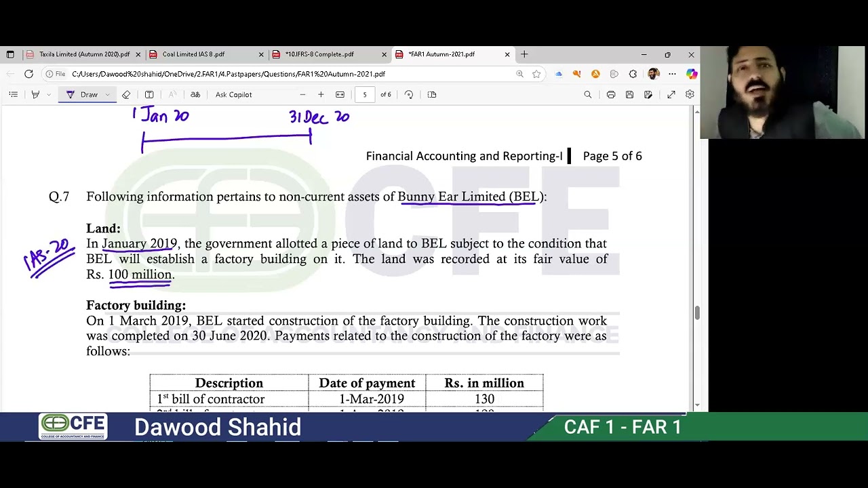Screen dimensions: 868x488
Task: Select the Highlight tool
Action: point(35,95)
